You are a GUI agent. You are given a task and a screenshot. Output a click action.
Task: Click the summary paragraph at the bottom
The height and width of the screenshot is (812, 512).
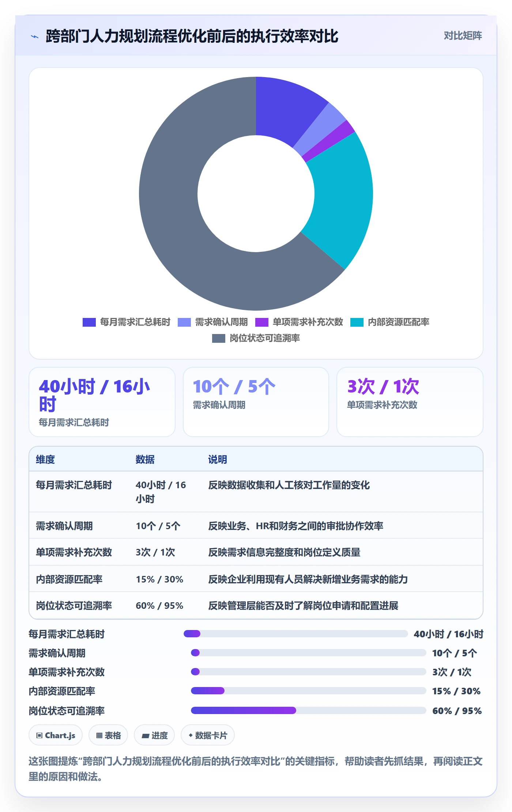(x=256, y=769)
